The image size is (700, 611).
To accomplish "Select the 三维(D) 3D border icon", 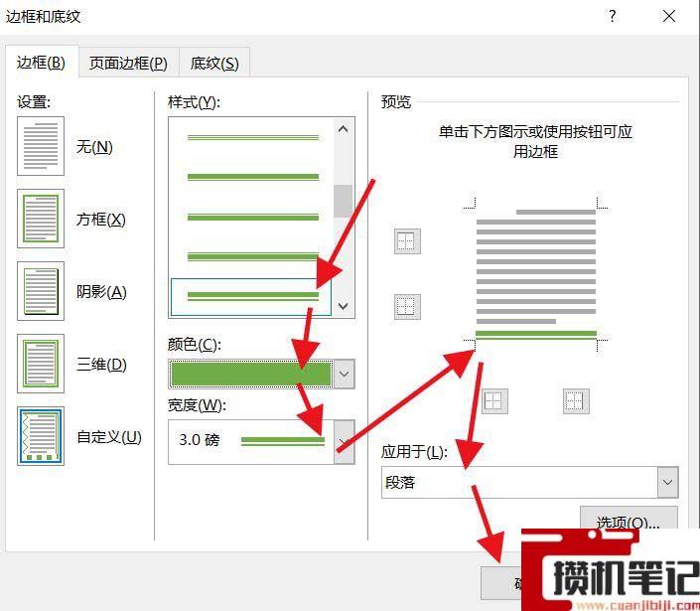I will [x=41, y=364].
